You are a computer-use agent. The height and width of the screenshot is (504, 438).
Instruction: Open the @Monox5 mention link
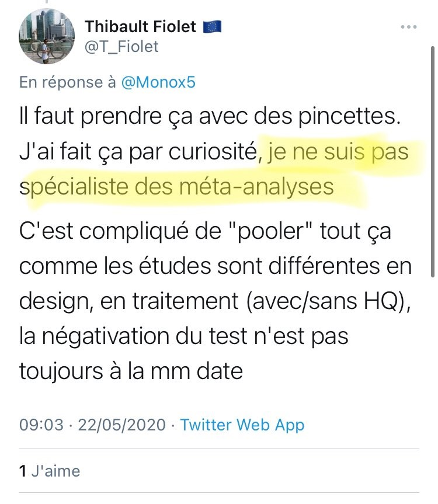point(158,82)
